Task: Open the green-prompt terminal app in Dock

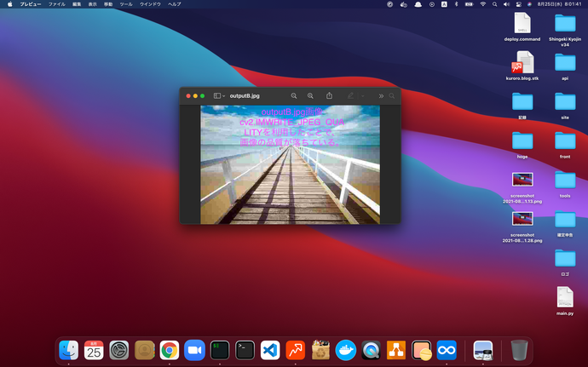Action: click(220, 350)
